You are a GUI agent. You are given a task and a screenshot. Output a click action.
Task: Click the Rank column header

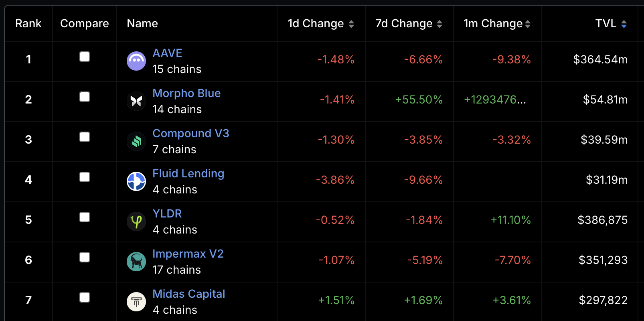point(28,24)
